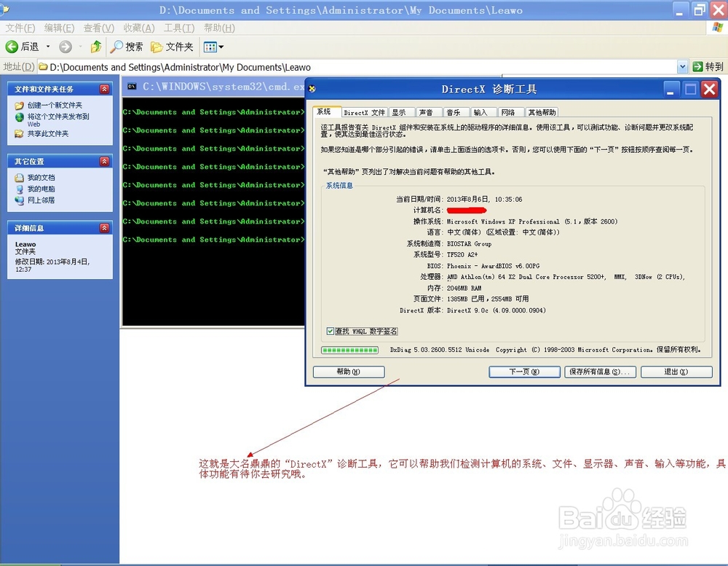Screen dimensions: 728x566
Task: Open My Computer (我的电脑) link
Action: [x=41, y=189]
